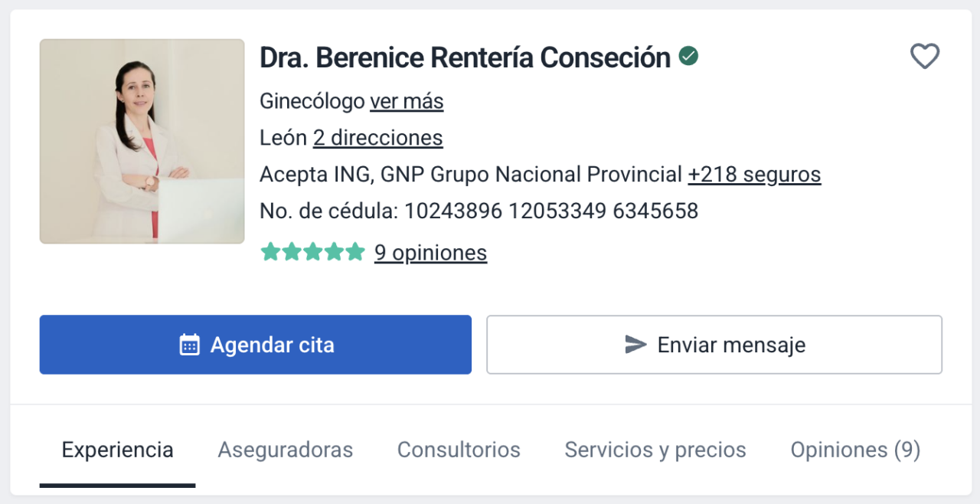Click the calendar icon in Agendar cita

coord(189,345)
